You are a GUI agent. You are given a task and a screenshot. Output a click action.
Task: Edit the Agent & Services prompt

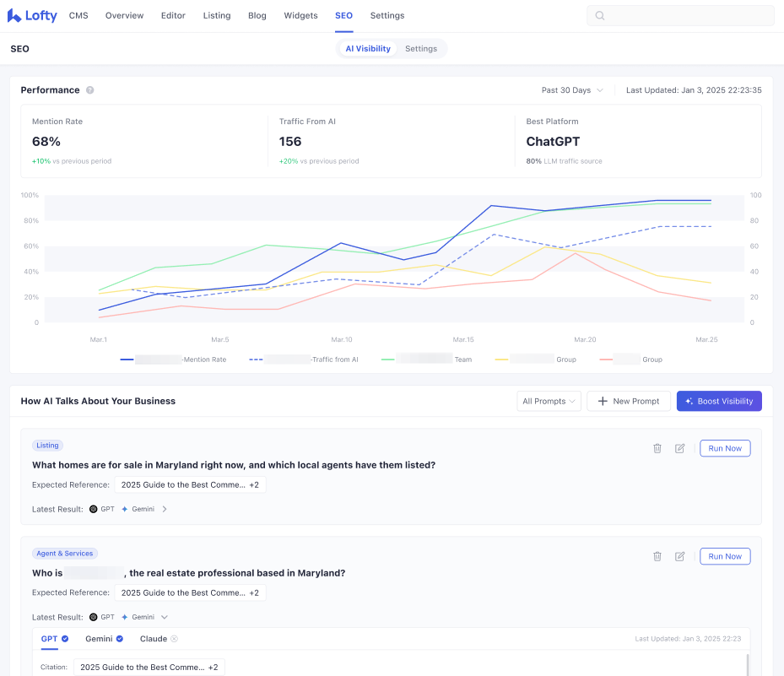pos(679,556)
